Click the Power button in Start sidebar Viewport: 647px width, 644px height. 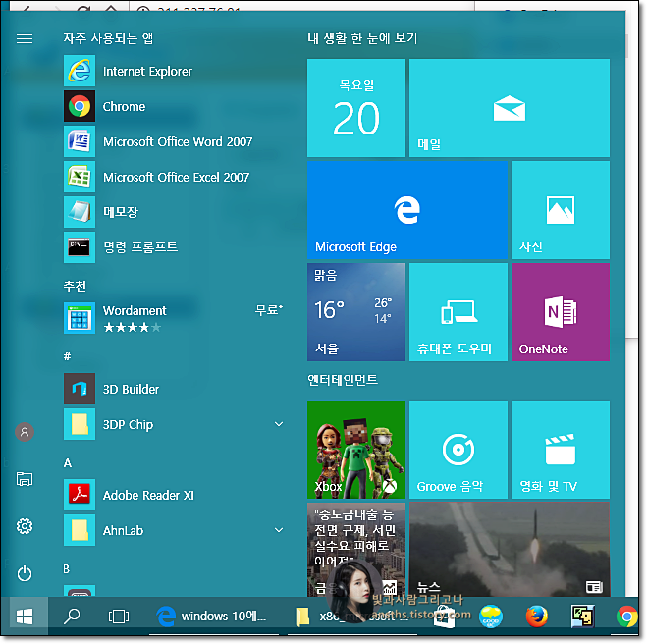25,574
